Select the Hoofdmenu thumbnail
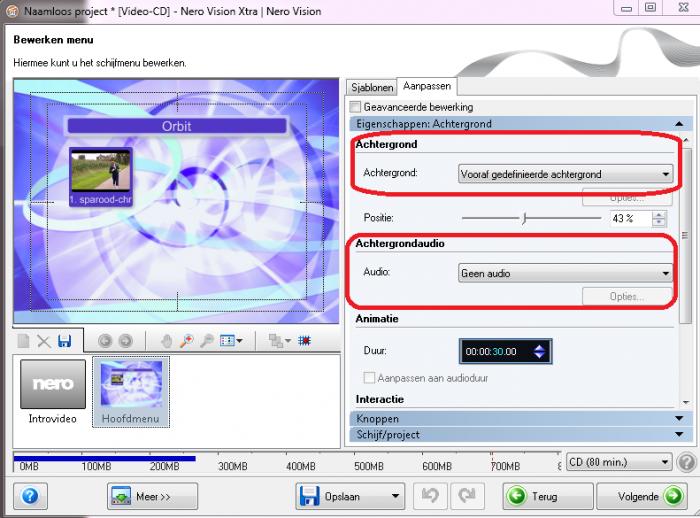700x518 pixels. (131, 392)
